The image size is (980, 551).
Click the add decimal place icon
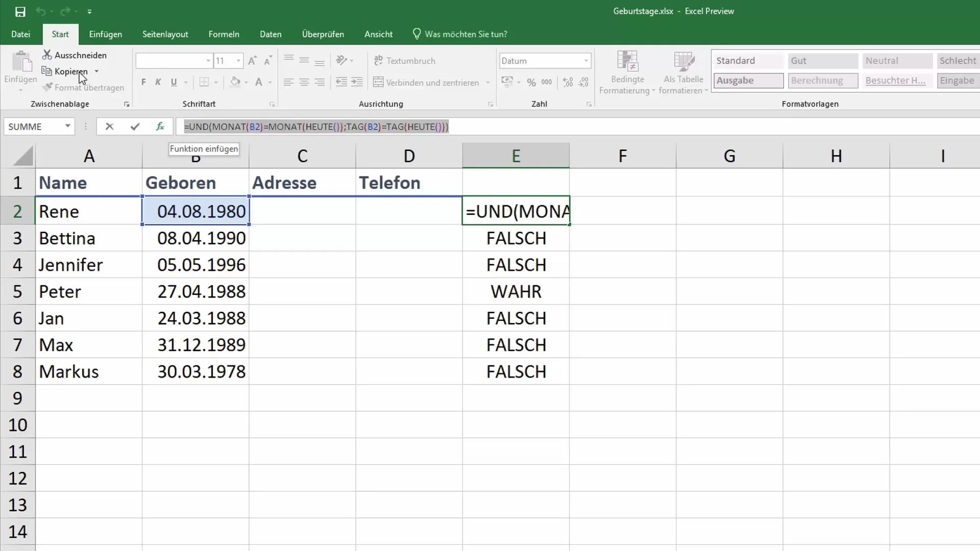coord(568,82)
